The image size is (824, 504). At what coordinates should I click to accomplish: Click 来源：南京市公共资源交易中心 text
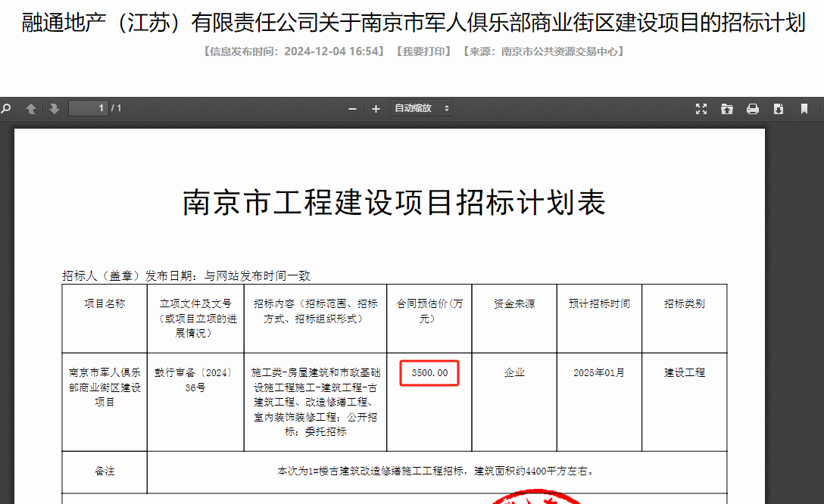coord(543,51)
